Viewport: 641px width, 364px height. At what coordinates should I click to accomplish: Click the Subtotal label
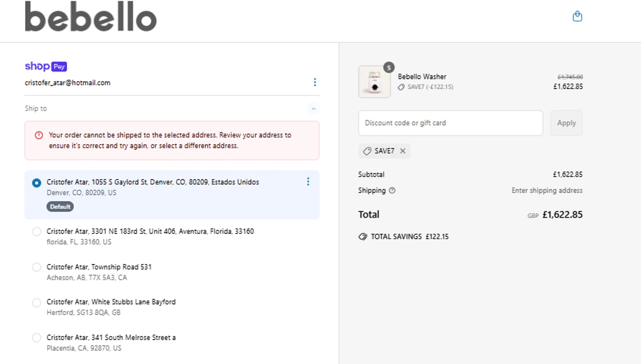pyautogui.click(x=371, y=174)
